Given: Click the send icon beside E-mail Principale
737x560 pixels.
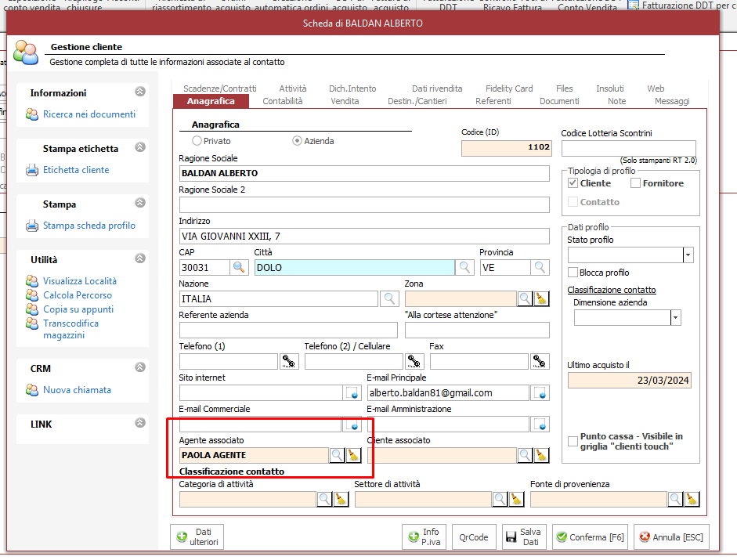Looking at the screenshot, I should click(540, 392).
